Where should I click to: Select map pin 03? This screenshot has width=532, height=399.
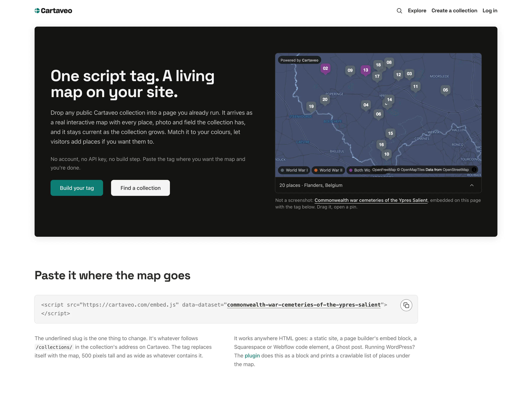[409, 74]
